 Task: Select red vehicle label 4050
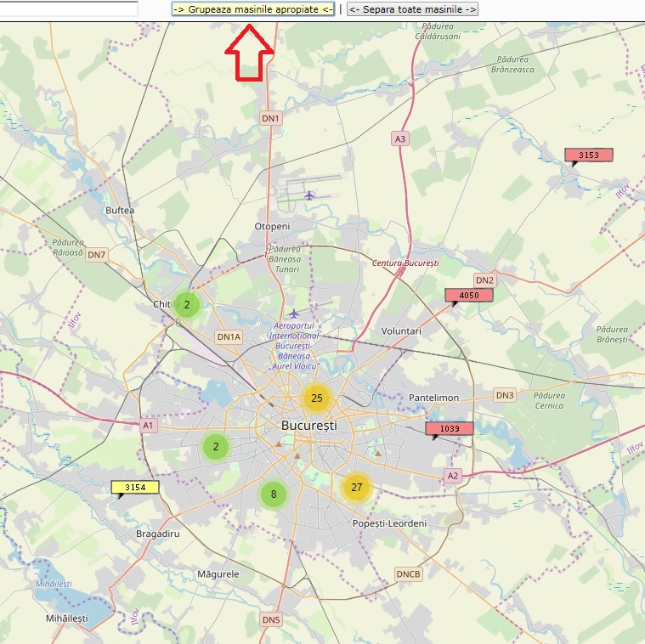469,296
